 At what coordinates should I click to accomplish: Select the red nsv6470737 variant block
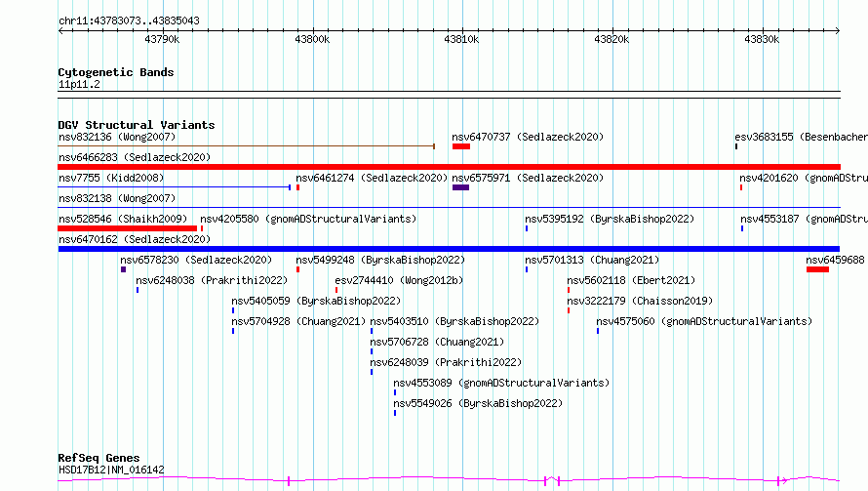[x=461, y=146]
